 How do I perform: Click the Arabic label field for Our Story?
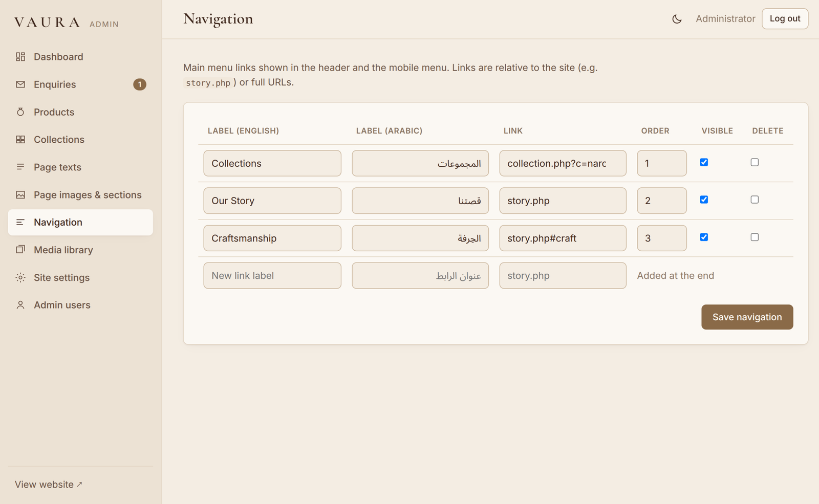click(420, 201)
